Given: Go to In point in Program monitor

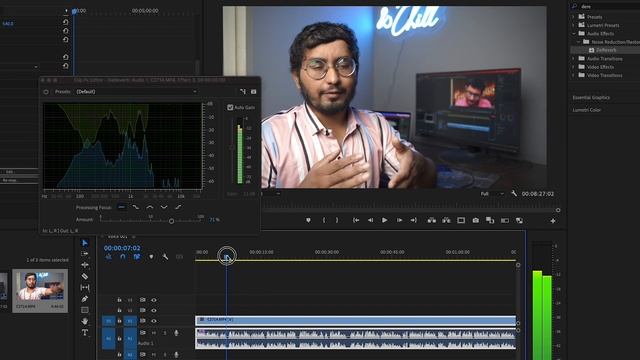Looking at the screenshot, I should 356,220.
